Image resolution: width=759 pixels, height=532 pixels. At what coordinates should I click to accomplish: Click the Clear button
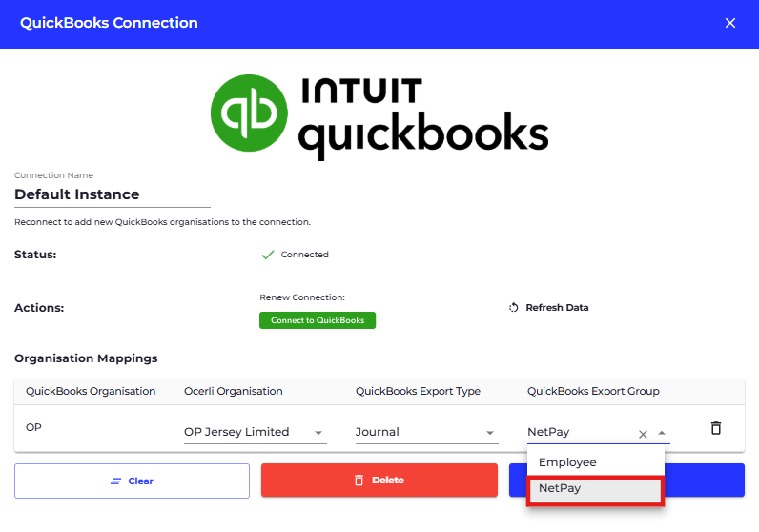(132, 481)
